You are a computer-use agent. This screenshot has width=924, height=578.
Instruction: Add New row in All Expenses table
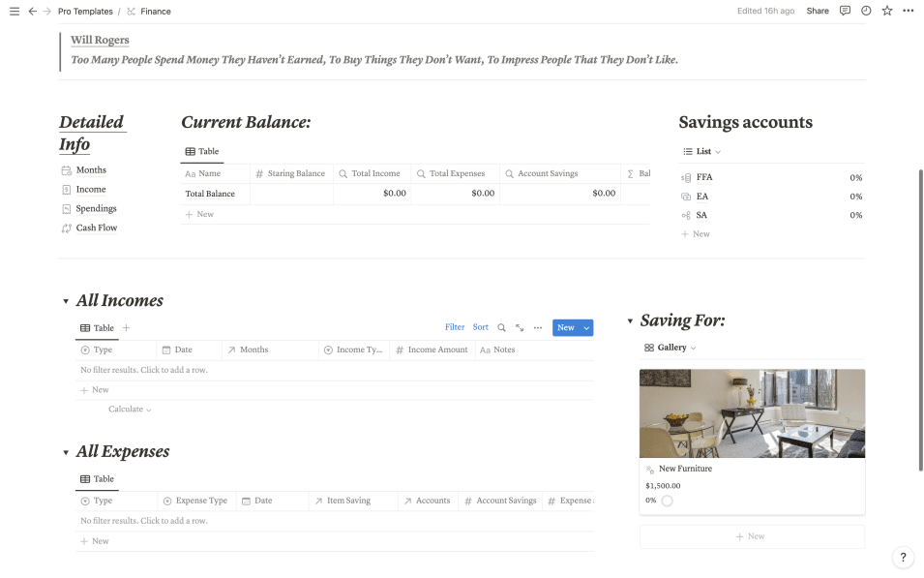point(334,541)
